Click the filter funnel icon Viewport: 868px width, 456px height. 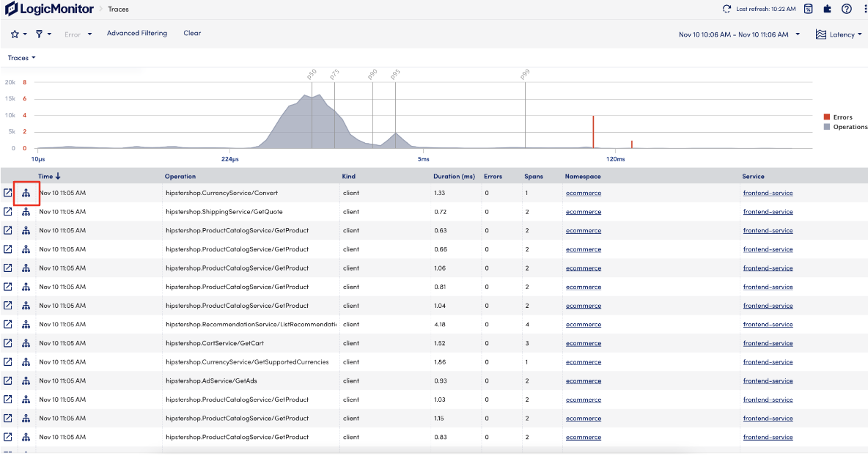pyautogui.click(x=40, y=33)
